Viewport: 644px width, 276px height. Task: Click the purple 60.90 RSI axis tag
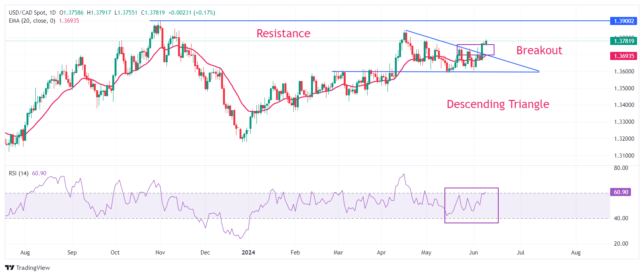pyautogui.click(x=621, y=192)
